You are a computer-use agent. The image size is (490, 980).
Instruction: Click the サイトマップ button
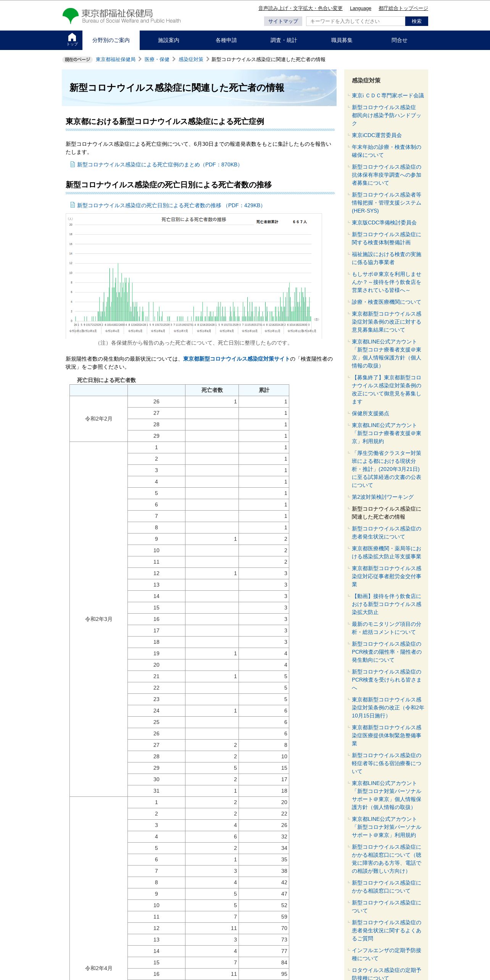click(x=283, y=21)
